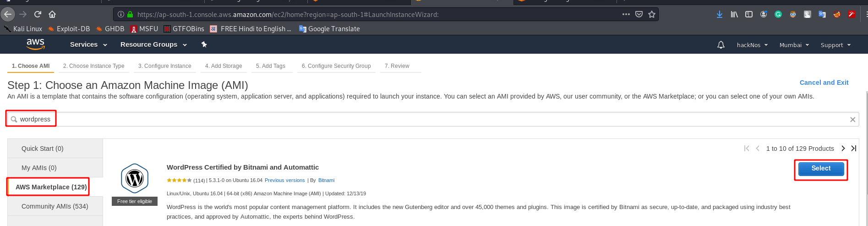868x226 pixels.
Task: Open the hackNos account dropdown
Action: [752, 45]
